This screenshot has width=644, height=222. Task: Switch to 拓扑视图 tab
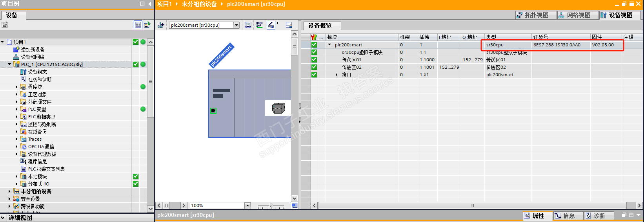tap(536, 15)
